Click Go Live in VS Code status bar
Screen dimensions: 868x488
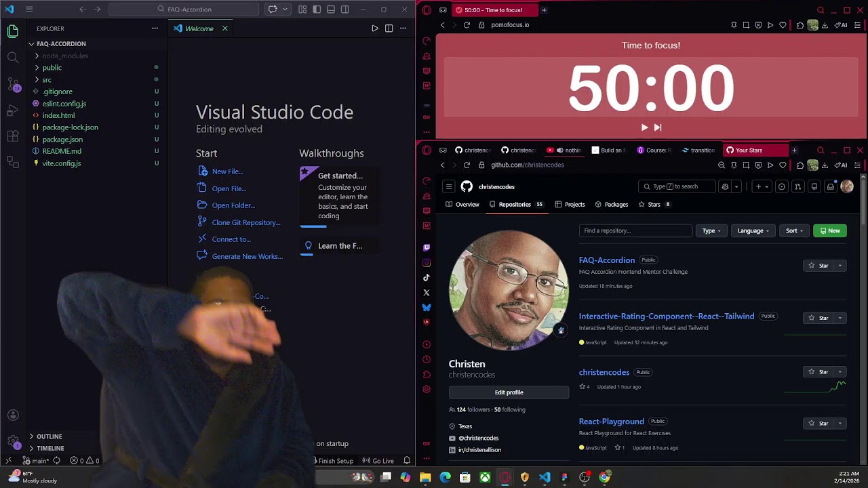[378, 461]
